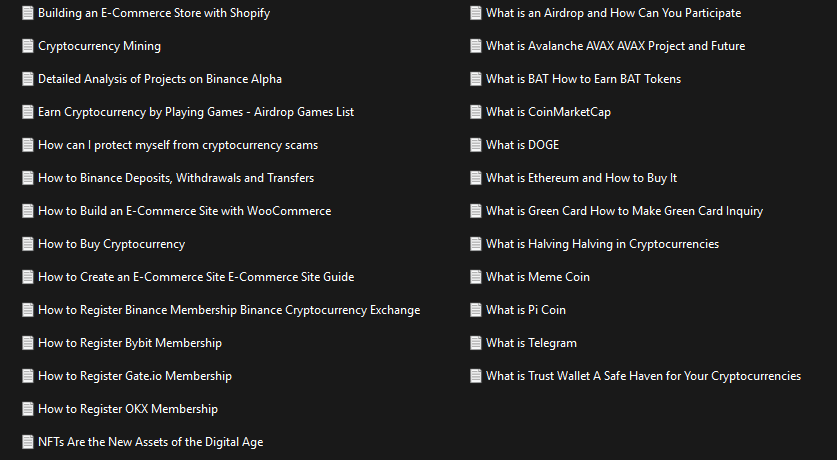Select Detailed Analysis of Projects on Binance Alpha
Image resolution: width=837 pixels, height=460 pixels.
point(160,79)
